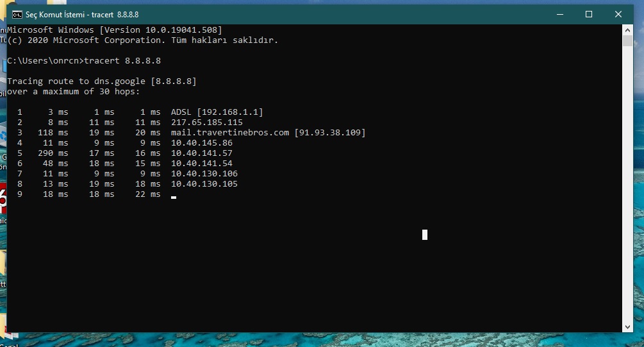Click the '48 ms' latency in hop 6
Screen dimensions: 644x347
56,164
